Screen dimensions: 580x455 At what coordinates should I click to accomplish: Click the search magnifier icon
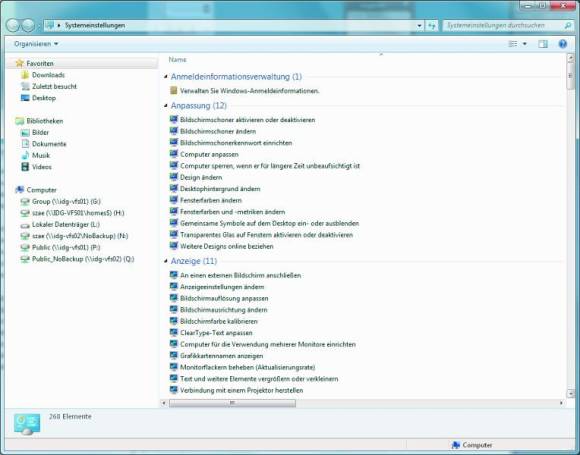click(568, 26)
